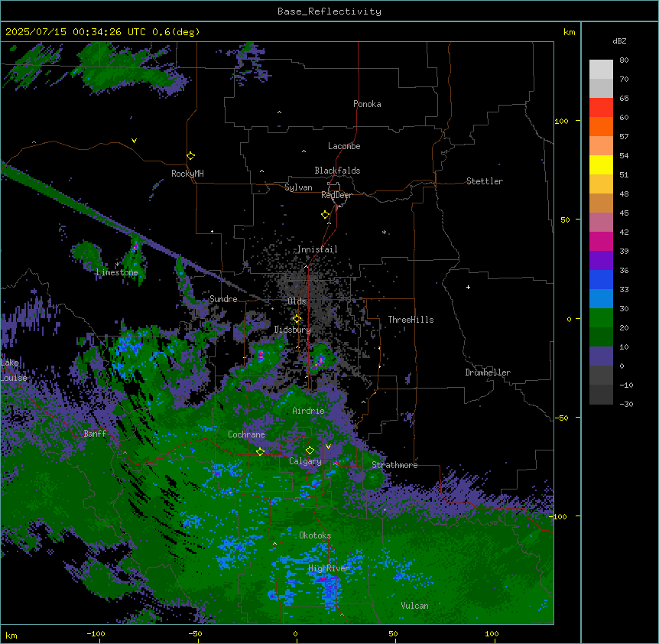Click the yellow V marker northwest of RockyMH
Viewport: 659px width, 644px height.
[134, 141]
